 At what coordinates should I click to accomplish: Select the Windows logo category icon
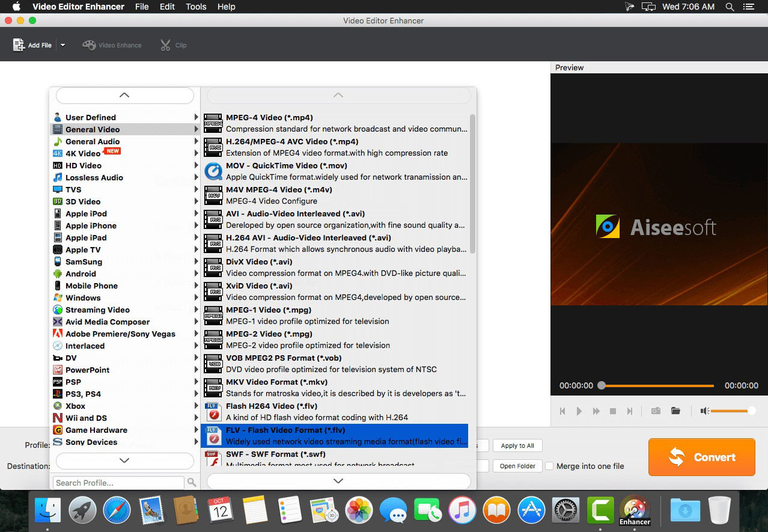58,298
